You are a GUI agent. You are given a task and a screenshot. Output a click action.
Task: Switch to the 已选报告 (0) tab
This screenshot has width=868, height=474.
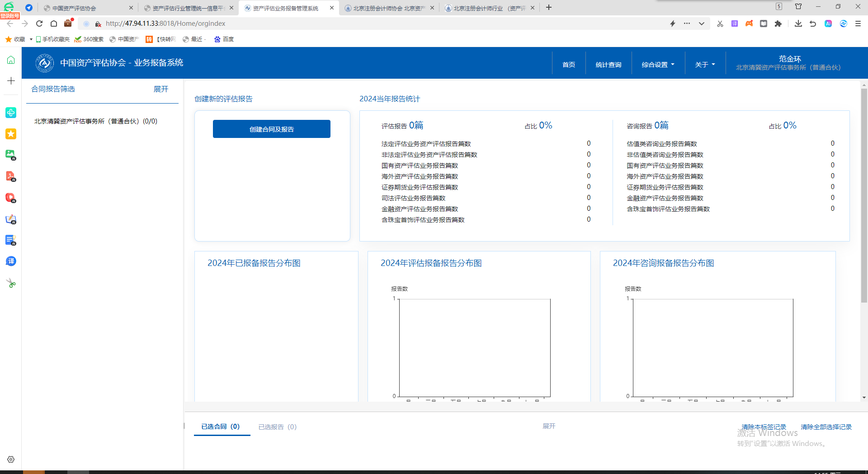click(277, 427)
